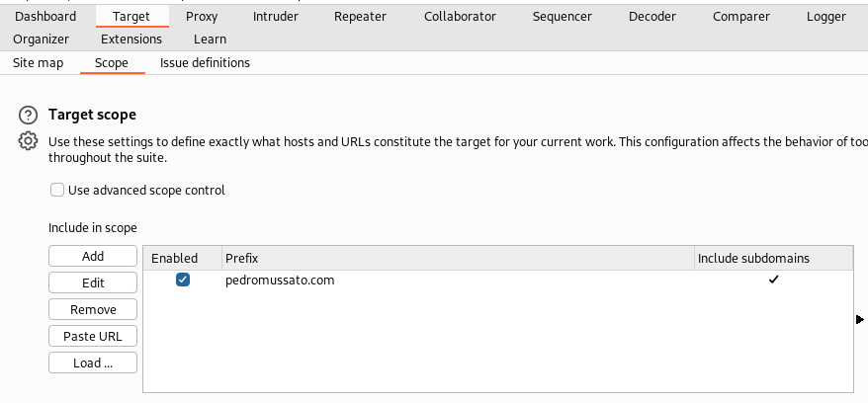Sort by the Prefix column header
Viewport: 868px width, 403px height.
pos(457,258)
